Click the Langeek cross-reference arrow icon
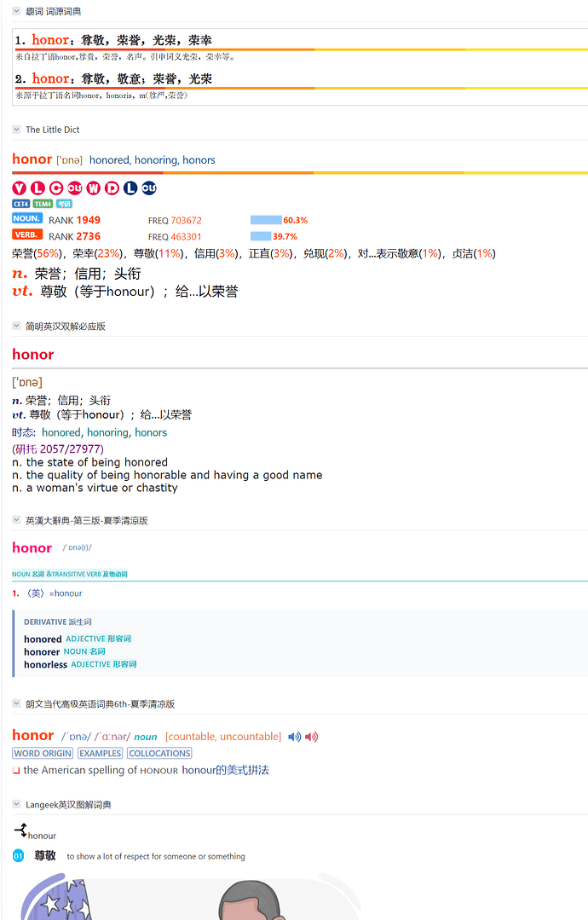Image resolution: width=588 pixels, height=920 pixels. coord(20,830)
